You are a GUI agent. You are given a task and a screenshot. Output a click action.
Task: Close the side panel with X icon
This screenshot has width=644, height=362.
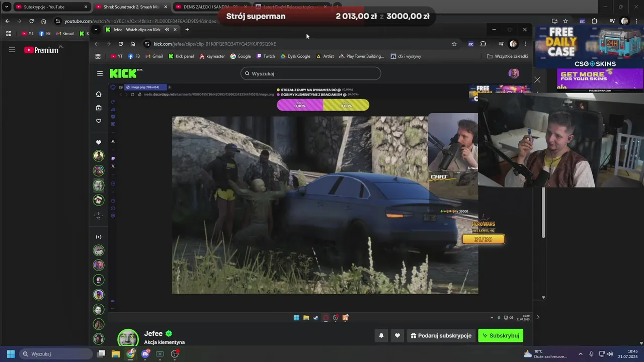pyautogui.click(x=537, y=80)
